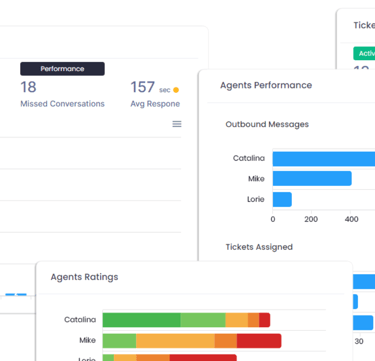Click the Mike label in Outbound Messages
Screen dimensions: 375x361
(x=256, y=179)
